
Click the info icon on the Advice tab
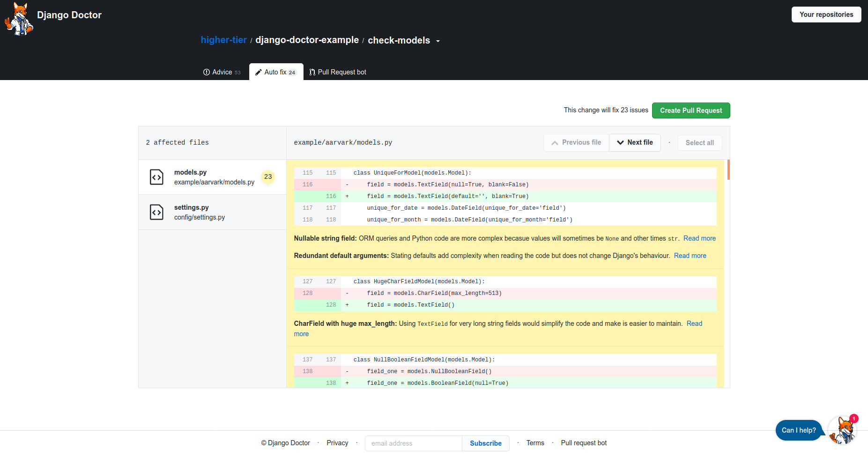[x=207, y=72]
